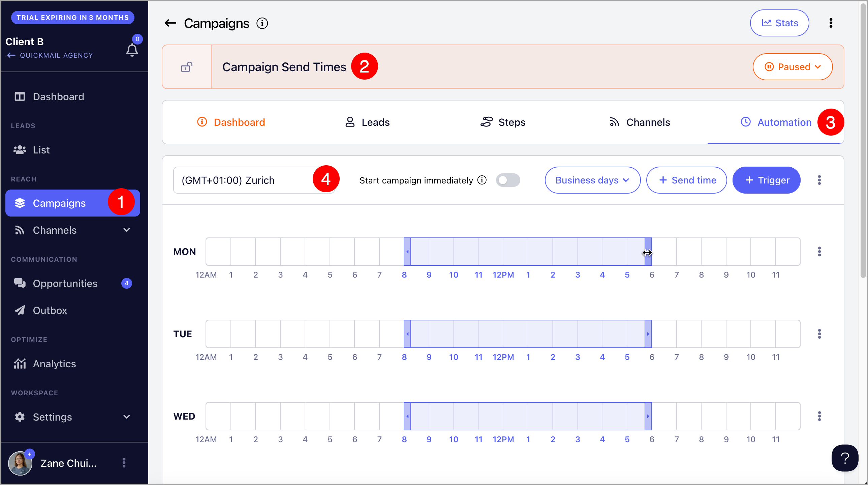Open the page three-dot menu beside Stats
The height and width of the screenshot is (485, 868).
[831, 23]
